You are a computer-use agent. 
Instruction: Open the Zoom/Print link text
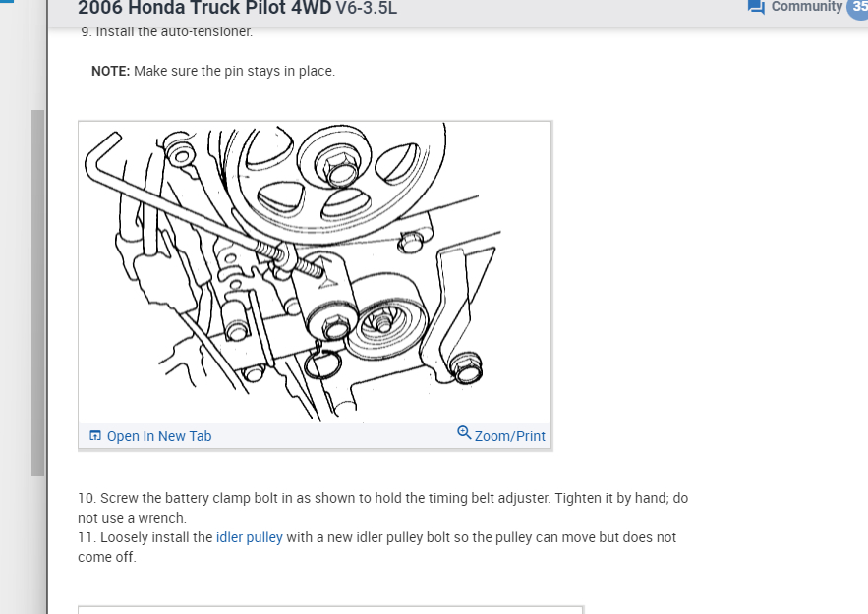(x=510, y=436)
